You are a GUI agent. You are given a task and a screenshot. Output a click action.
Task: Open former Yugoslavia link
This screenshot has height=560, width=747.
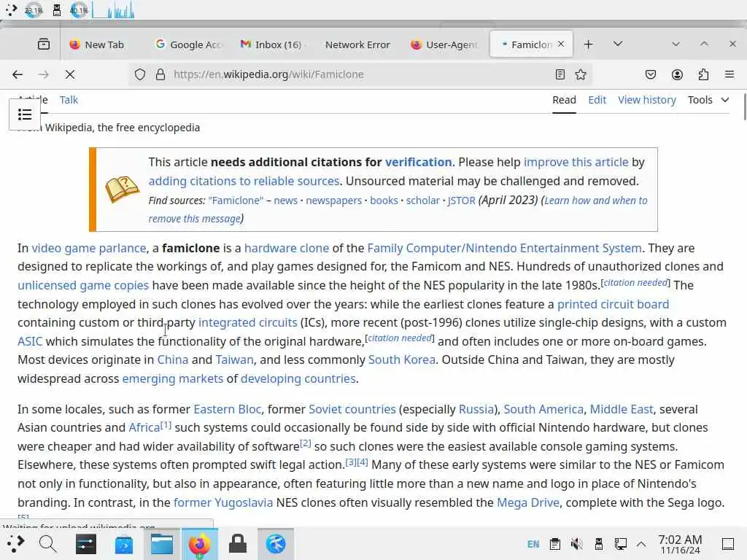point(223,502)
